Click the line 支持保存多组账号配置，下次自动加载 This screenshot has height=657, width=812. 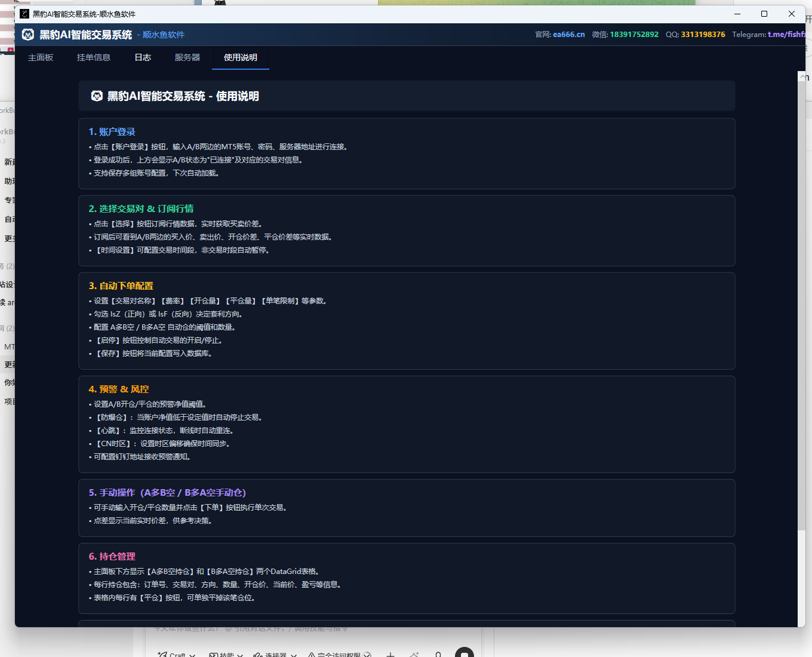coord(155,173)
